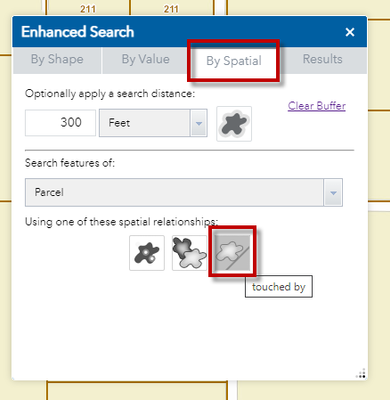Select the 'entirely contained in' relationship icon
The width and height of the screenshot is (390, 400).
tap(147, 253)
